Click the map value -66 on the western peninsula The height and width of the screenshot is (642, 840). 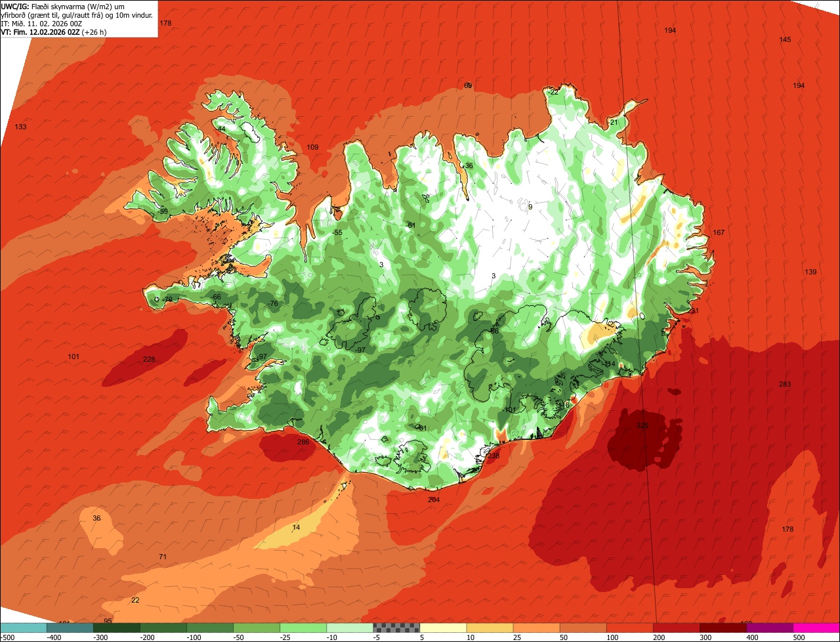[216, 297]
